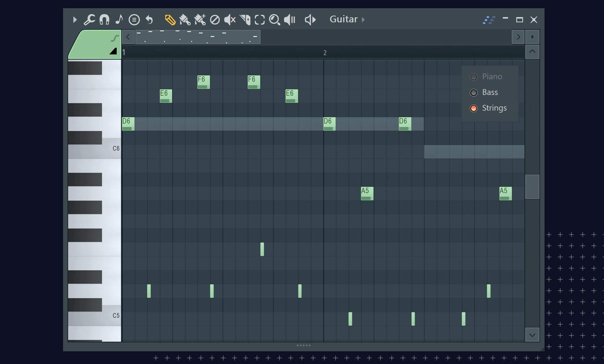Select the Draw pencil tool
This screenshot has height=364, width=604.
(x=170, y=20)
